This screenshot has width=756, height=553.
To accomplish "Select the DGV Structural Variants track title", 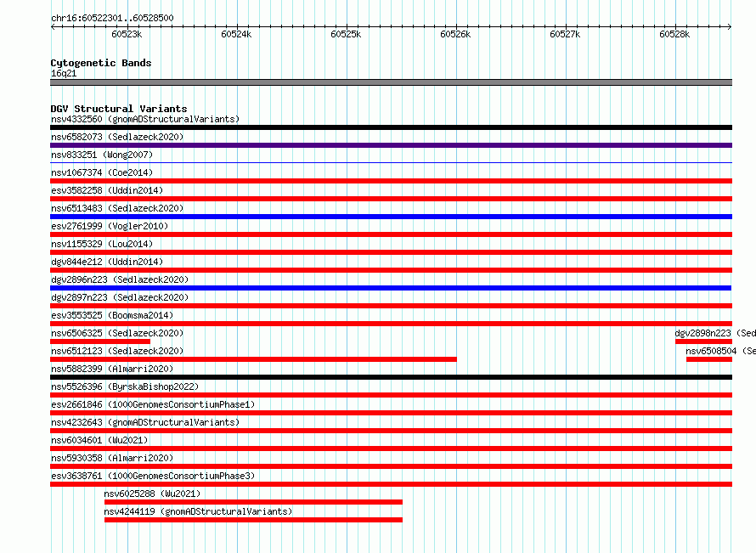I will (x=119, y=109).
